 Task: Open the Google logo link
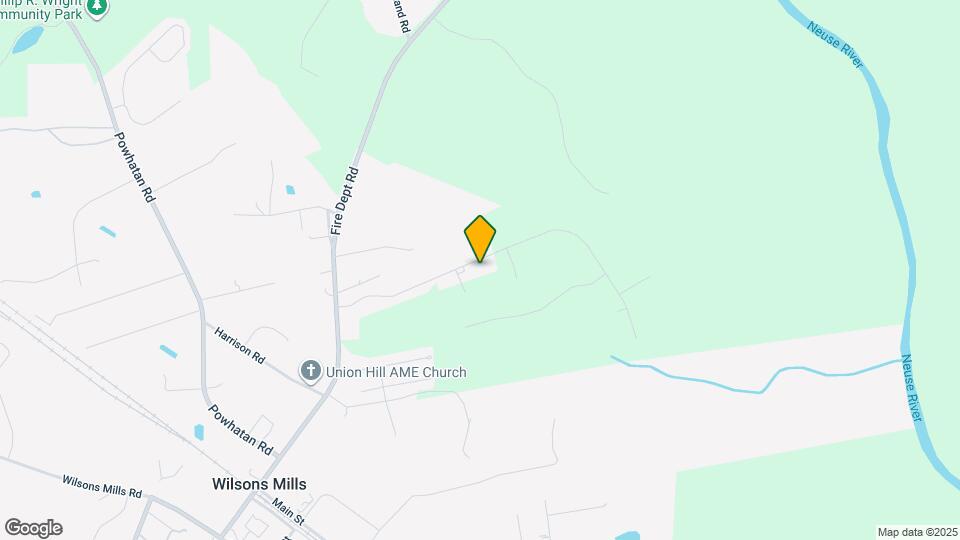pos(34,528)
